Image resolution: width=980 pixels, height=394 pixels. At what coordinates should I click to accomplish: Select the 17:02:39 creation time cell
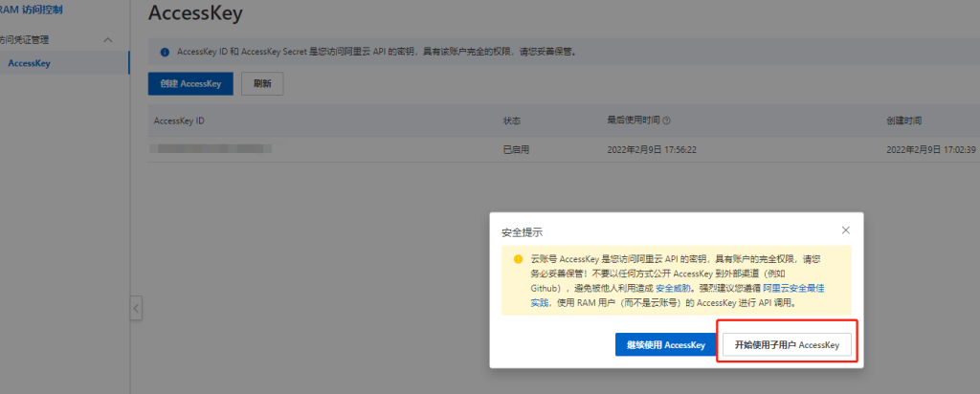pyautogui.click(x=930, y=150)
